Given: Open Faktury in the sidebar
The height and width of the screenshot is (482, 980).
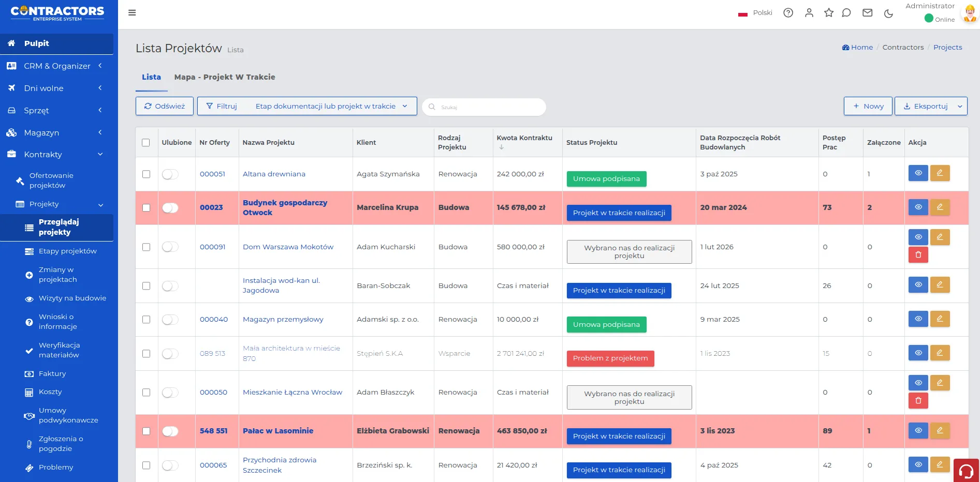Looking at the screenshot, I should pos(52,373).
